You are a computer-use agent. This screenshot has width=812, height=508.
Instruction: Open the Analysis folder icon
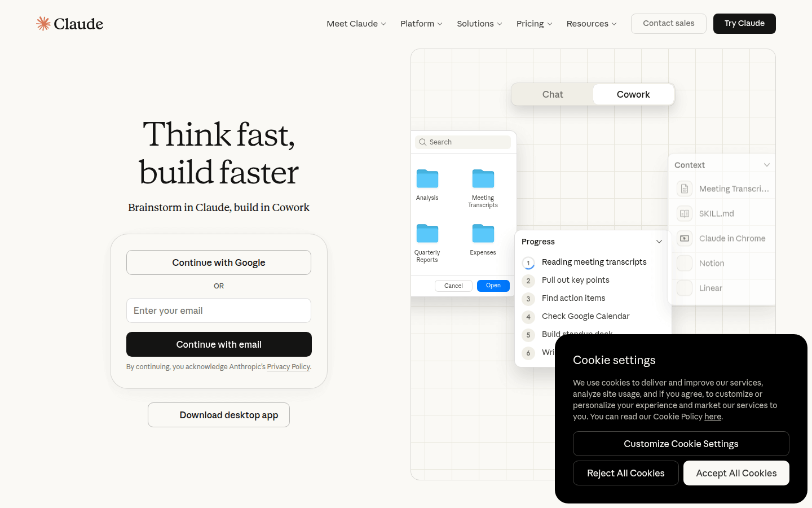click(427, 178)
